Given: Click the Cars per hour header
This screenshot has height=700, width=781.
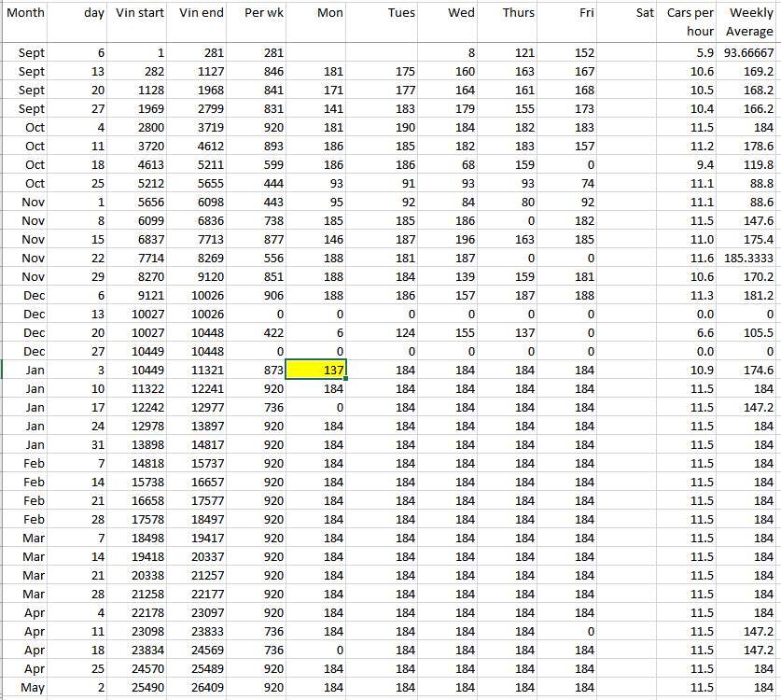Looking at the screenshot, I should [x=690, y=21].
